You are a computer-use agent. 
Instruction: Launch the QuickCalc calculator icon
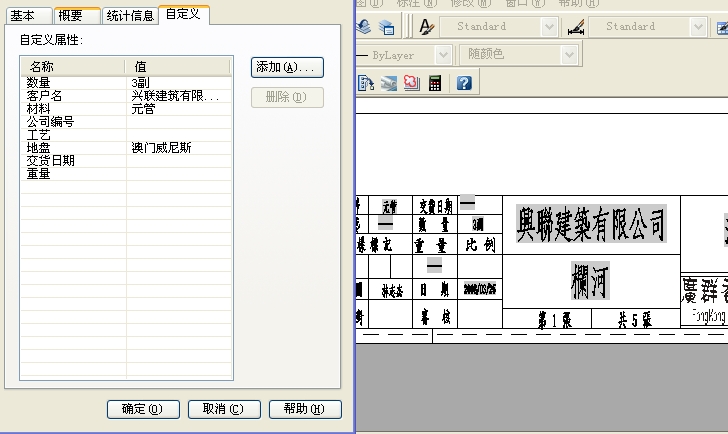pos(435,83)
